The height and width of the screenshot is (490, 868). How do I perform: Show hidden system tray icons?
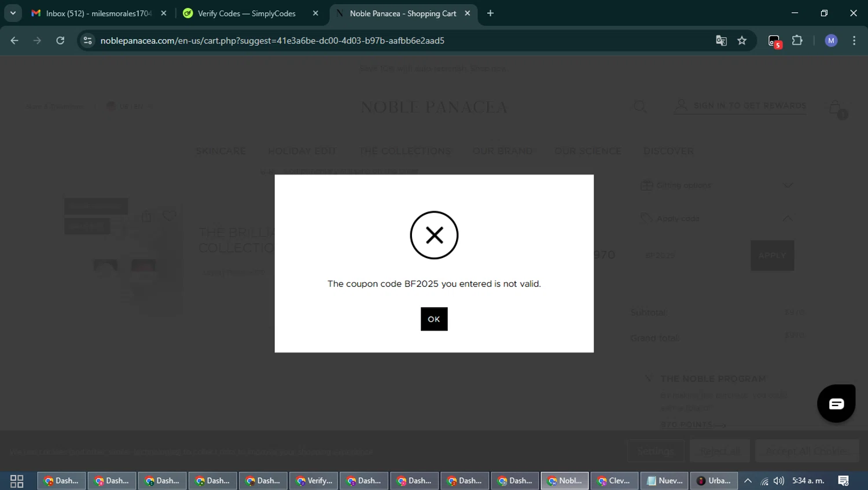click(x=748, y=481)
